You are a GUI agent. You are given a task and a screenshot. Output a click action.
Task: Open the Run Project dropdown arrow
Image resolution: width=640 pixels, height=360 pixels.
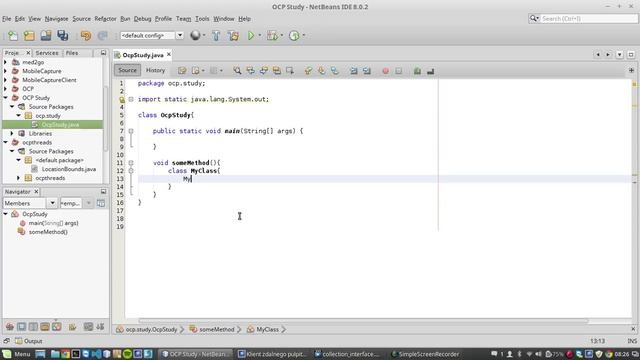(x=259, y=36)
